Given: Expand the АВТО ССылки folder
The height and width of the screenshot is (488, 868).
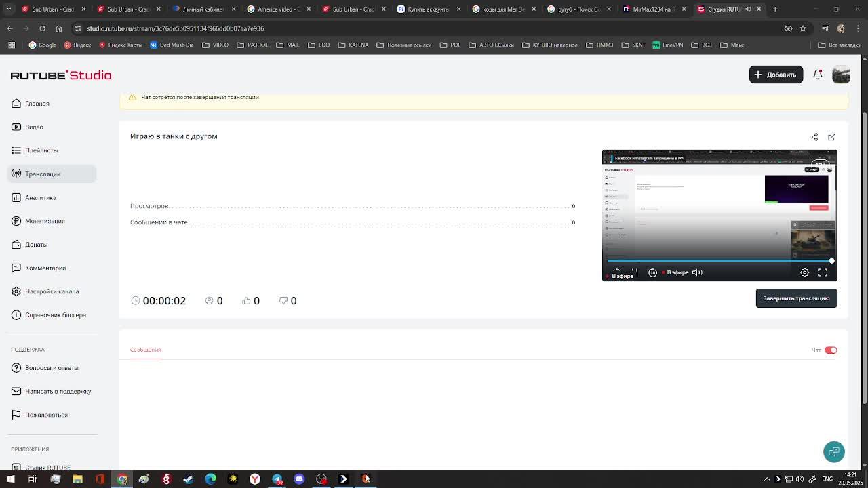Looking at the screenshot, I should tap(491, 45).
